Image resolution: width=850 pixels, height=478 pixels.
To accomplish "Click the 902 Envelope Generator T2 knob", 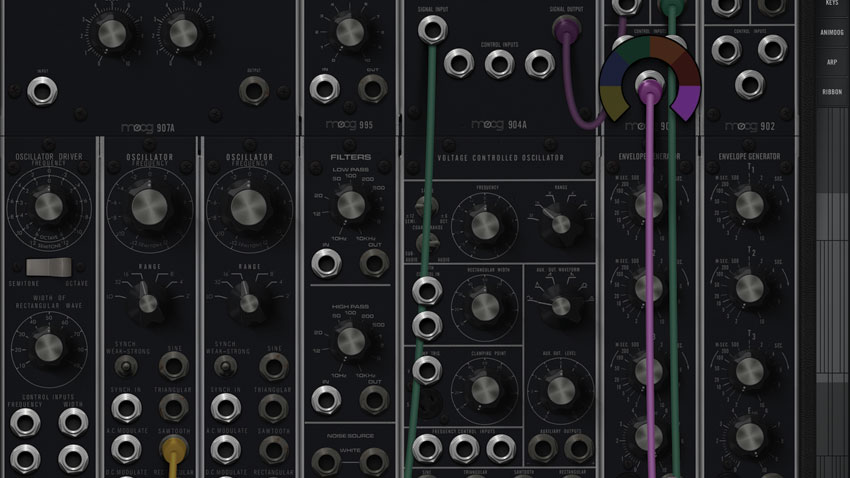I will pos(750,288).
